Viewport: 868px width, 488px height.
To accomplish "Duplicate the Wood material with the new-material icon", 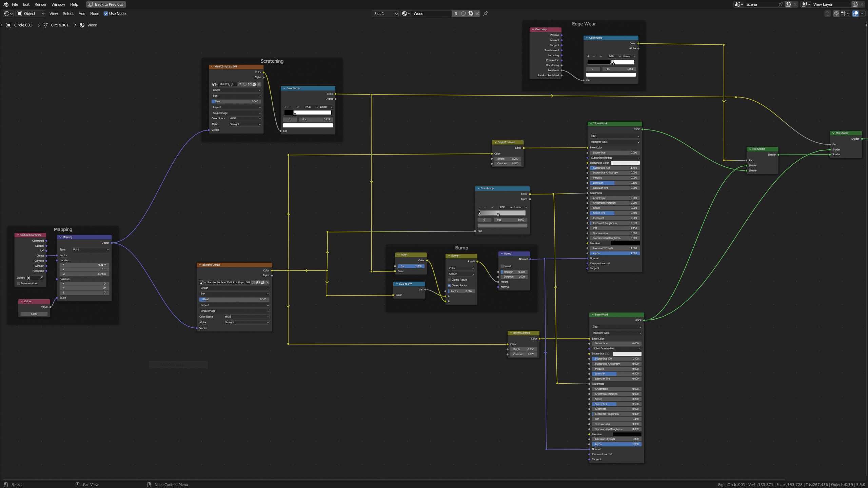I will tap(470, 14).
